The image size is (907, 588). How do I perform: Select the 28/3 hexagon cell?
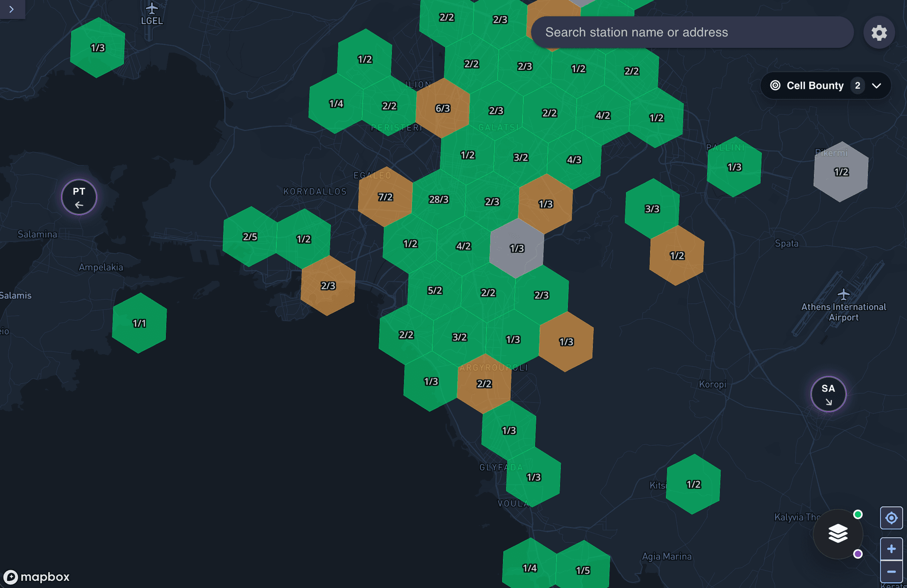pos(439,199)
